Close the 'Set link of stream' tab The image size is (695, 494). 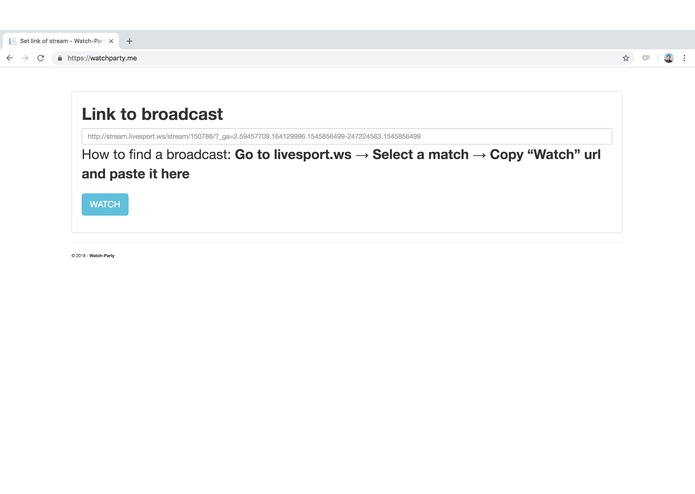(x=111, y=41)
